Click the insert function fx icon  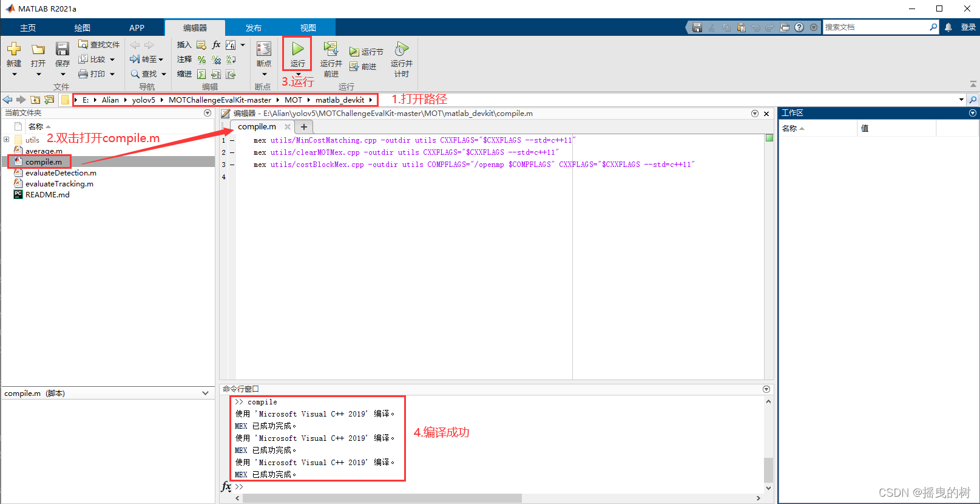pyautogui.click(x=216, y=45)
